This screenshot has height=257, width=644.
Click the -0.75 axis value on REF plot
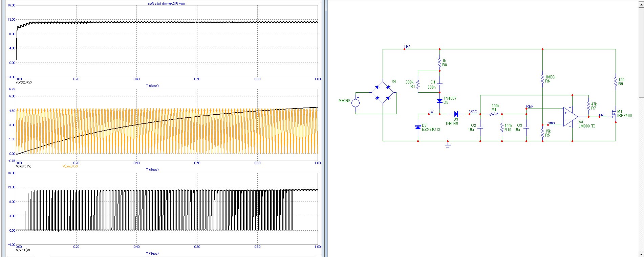[11, 161]
